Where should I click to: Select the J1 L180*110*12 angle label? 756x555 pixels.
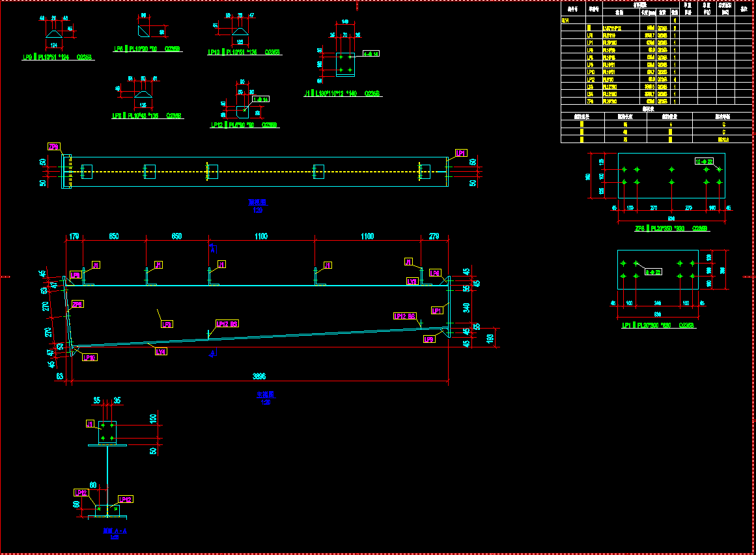(x=342, y=94)
